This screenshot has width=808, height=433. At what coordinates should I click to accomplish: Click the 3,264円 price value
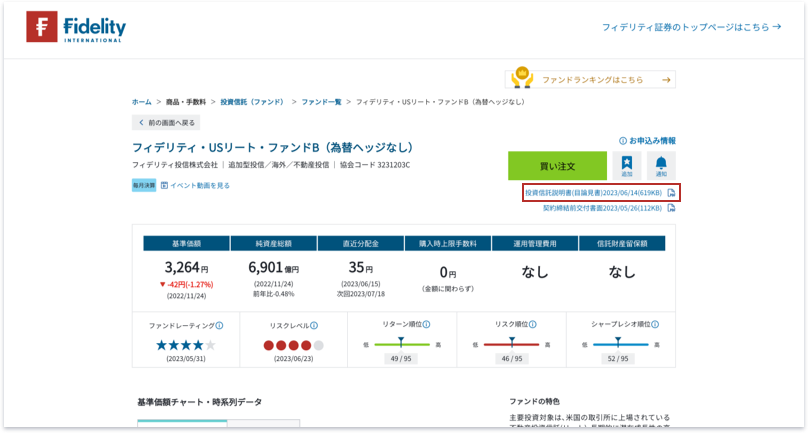[x=187, y=268]
